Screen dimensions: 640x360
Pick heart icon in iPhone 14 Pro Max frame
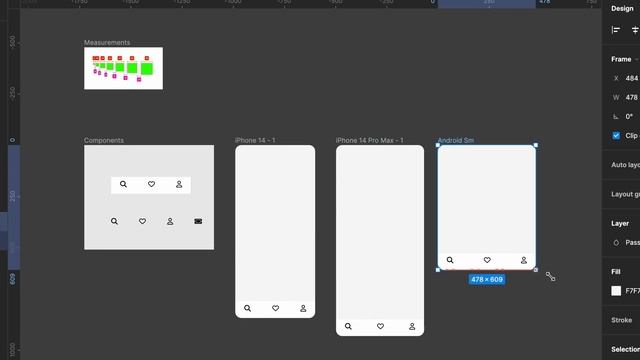(x=380, y=326)
